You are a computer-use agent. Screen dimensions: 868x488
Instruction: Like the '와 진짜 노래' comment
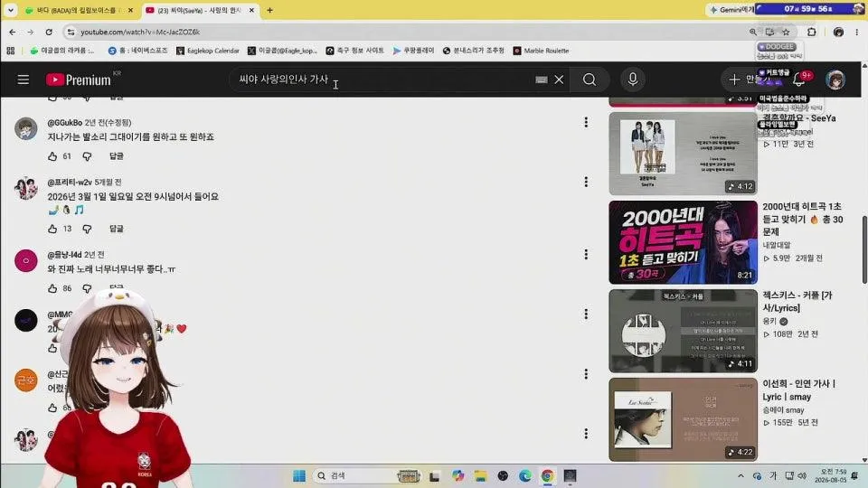click(x=52, y=288)
